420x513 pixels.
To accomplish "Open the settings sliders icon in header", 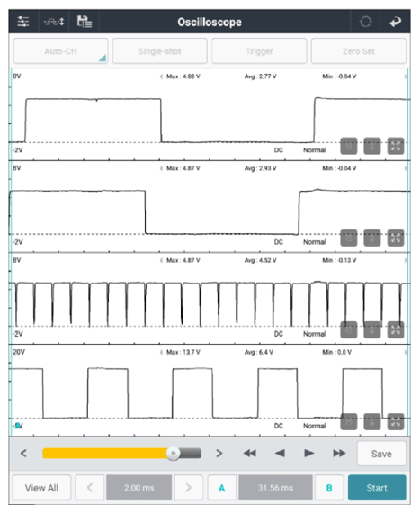I will click(23, 22).
